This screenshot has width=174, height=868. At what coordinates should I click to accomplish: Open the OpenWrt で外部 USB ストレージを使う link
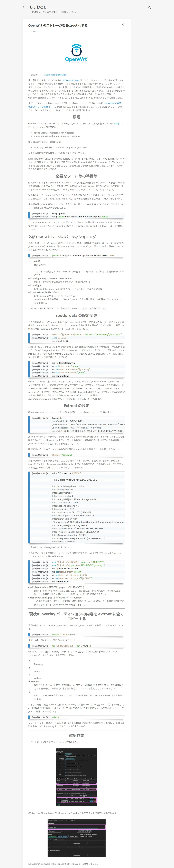[x=75, y=105]
